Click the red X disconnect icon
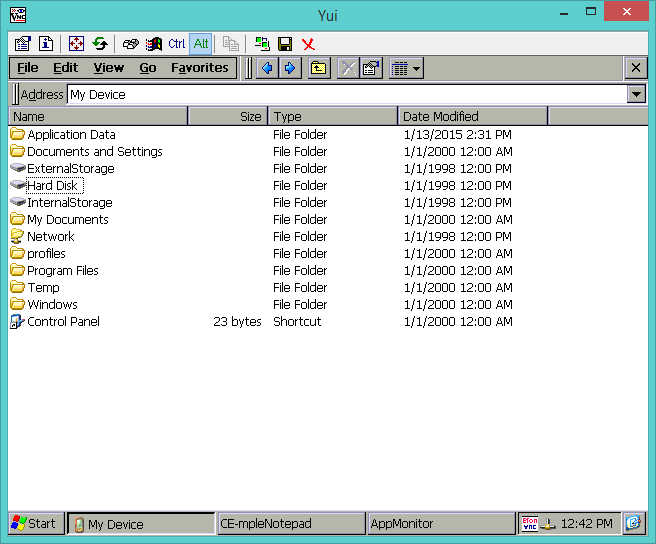Viewport: 656px width, 544px height. 308,44
